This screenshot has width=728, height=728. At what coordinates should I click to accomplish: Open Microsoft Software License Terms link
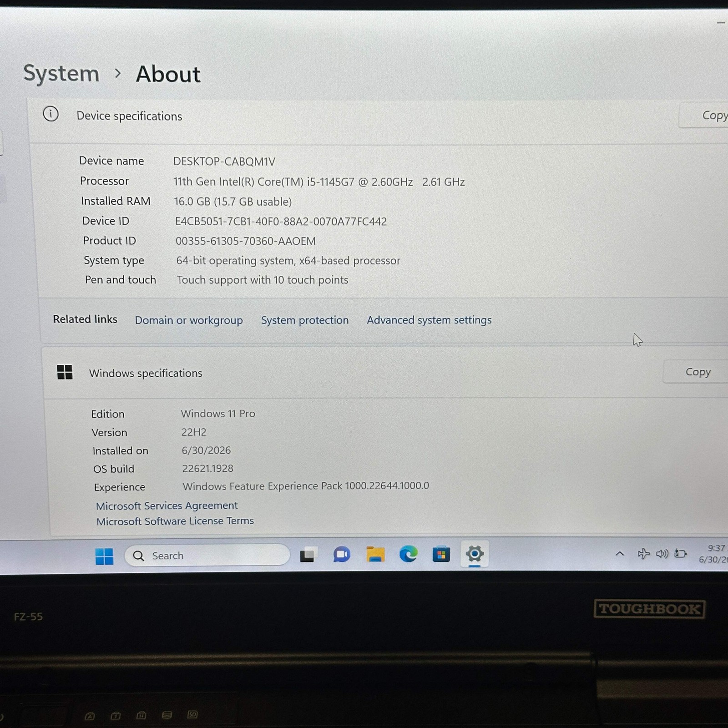175,521
